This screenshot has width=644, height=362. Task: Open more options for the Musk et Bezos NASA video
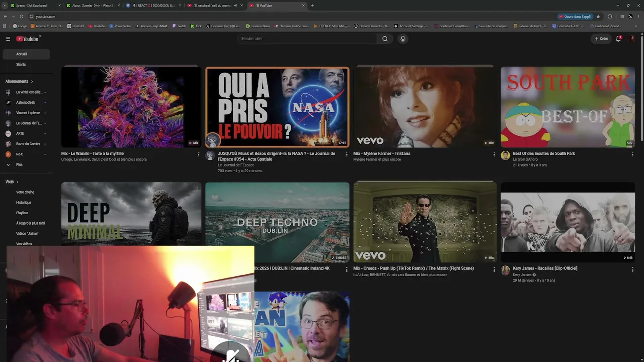tap(346, 154)
